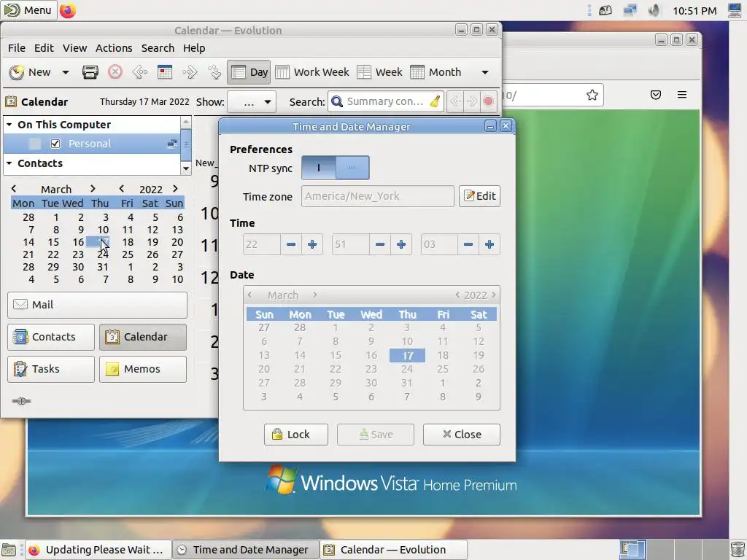
Task: Open the Search menu
Action: 158,47
